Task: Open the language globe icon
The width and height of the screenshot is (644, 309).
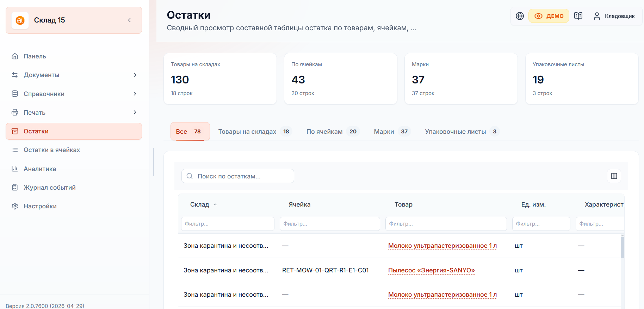Action: 520,16
